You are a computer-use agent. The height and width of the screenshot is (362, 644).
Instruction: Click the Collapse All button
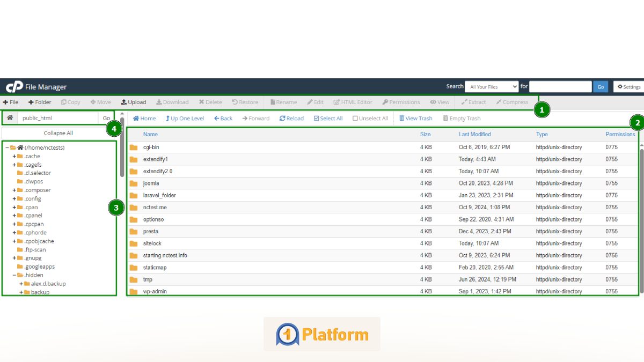pos(59,132)
